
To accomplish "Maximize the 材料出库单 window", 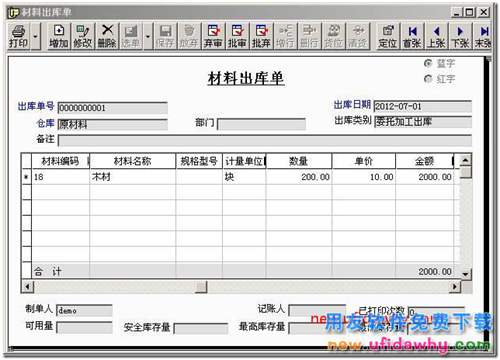I will [x=470, y=12].
